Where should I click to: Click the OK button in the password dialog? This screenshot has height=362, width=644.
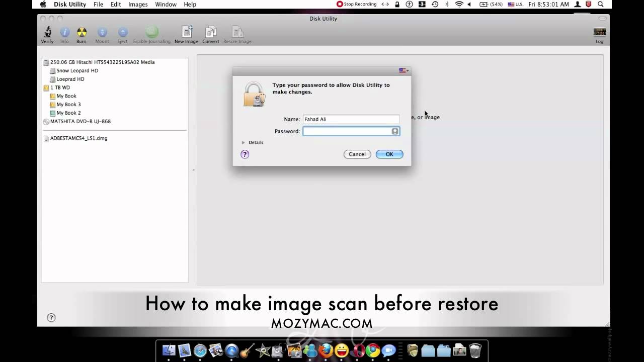click(389, 154)
